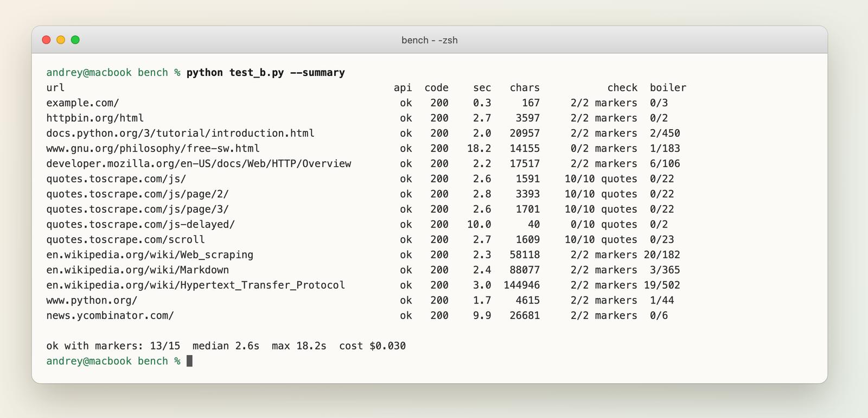Select the httpbin.org/html url
This screenshot has height=418, width=868.
(95, 118)
